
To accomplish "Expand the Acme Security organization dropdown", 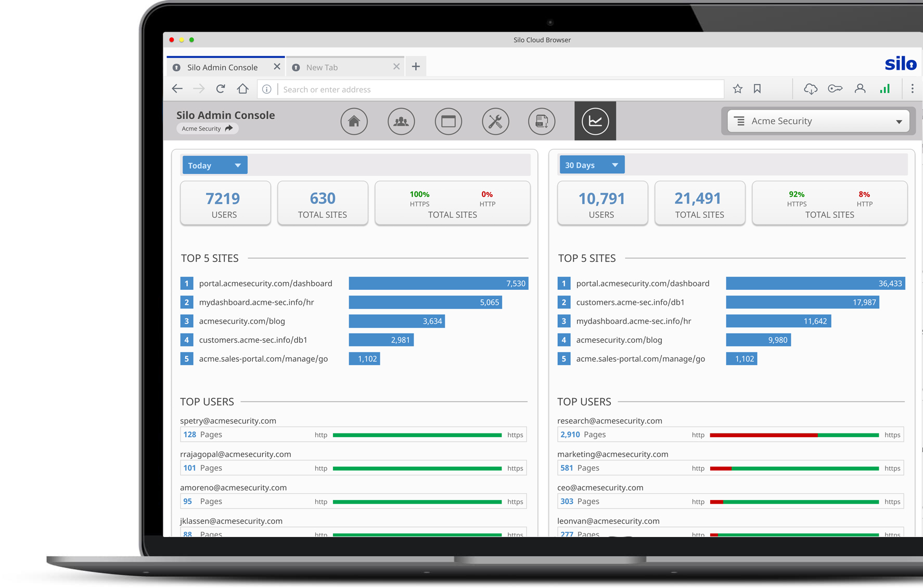I will click(x=818, y=121).
